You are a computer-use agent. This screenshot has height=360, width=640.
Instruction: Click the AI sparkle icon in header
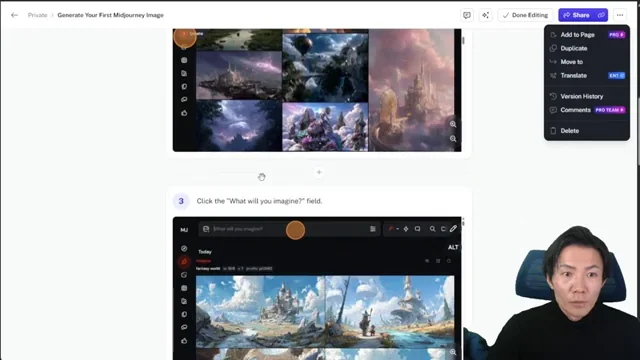(485, 15)
